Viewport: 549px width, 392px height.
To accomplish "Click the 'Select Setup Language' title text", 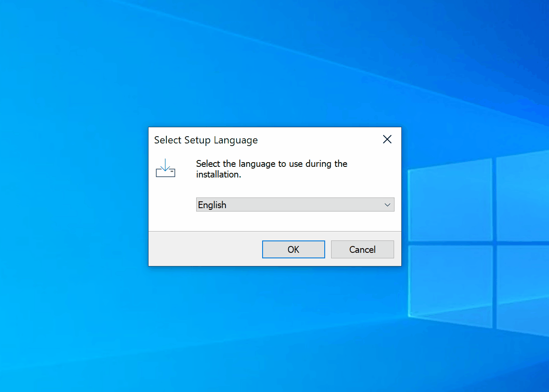I will [x=206, y=140].
